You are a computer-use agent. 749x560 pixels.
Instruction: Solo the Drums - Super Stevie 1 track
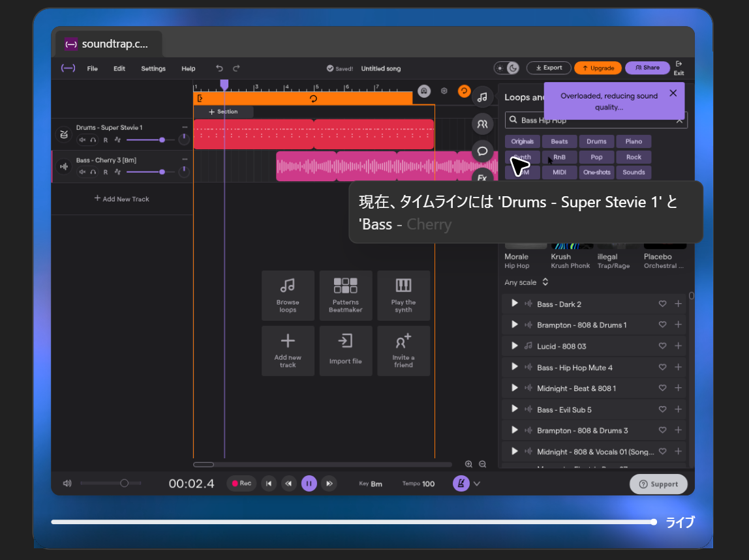click(x=93, y=140)
